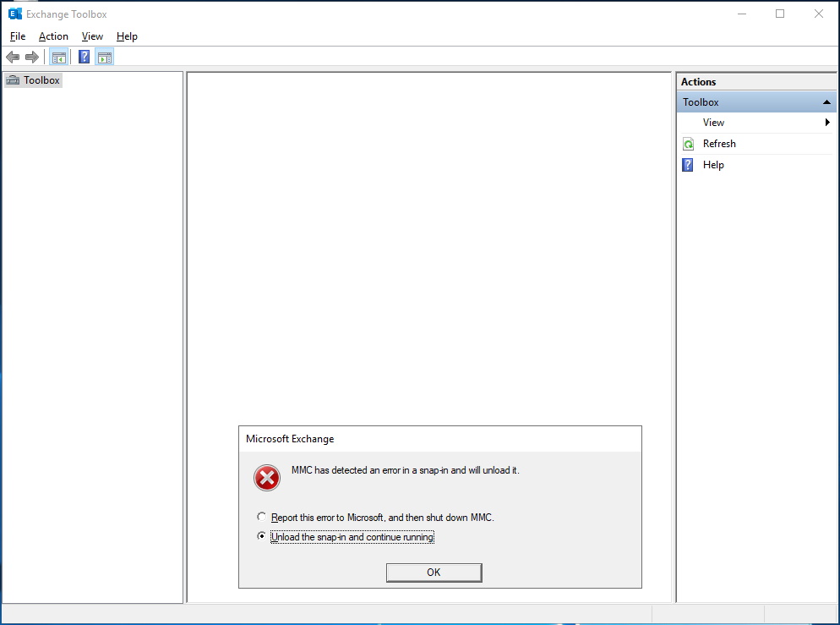Toggle the Show/Hide Action Pane icon
This screenshot has height=625, width=840.
pyautogui.click(x=105, y=57)
